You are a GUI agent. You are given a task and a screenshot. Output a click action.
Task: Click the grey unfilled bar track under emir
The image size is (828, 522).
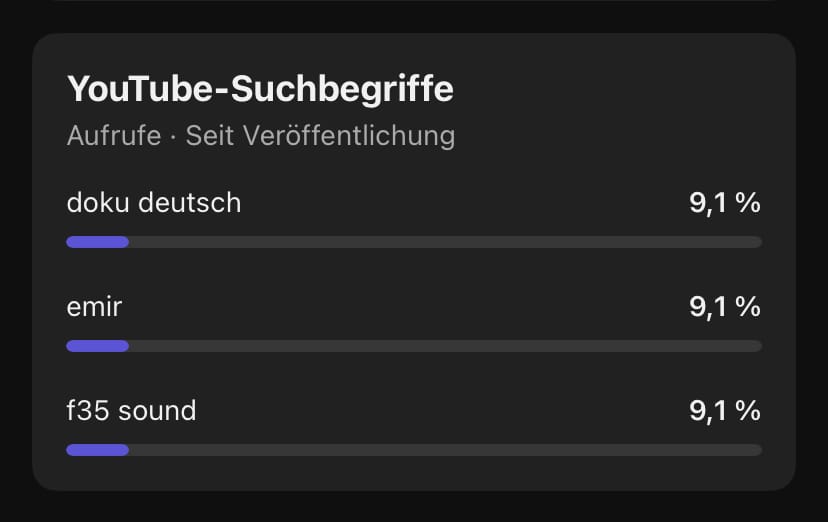point(445,346)
